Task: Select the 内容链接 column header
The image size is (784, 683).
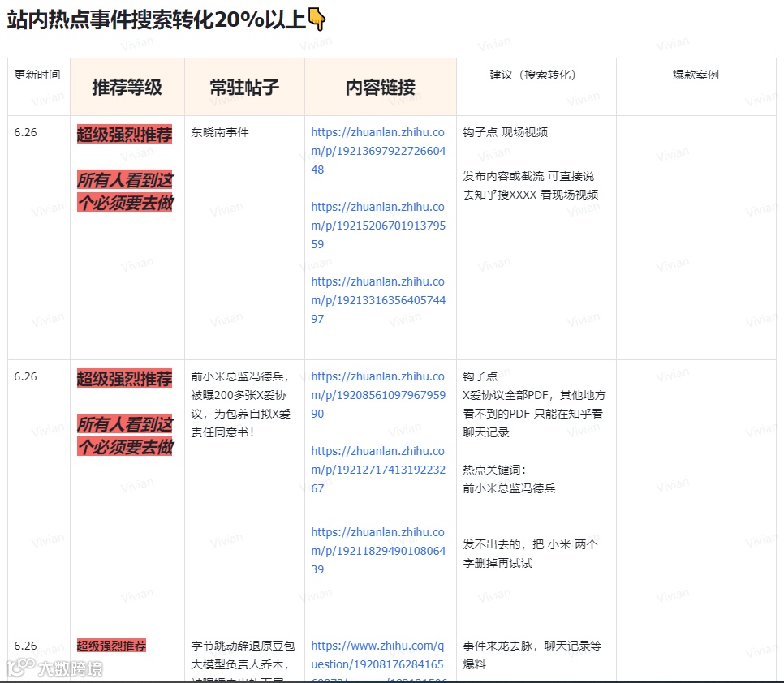Action: tap(381, 87)
